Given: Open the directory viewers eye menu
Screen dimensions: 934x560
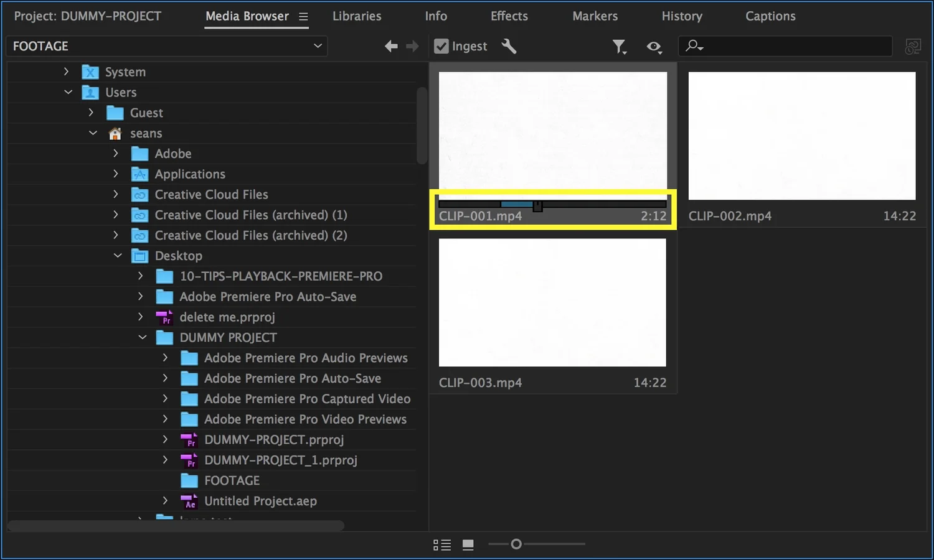Looking at the screenshot, I should coord(654,47).
